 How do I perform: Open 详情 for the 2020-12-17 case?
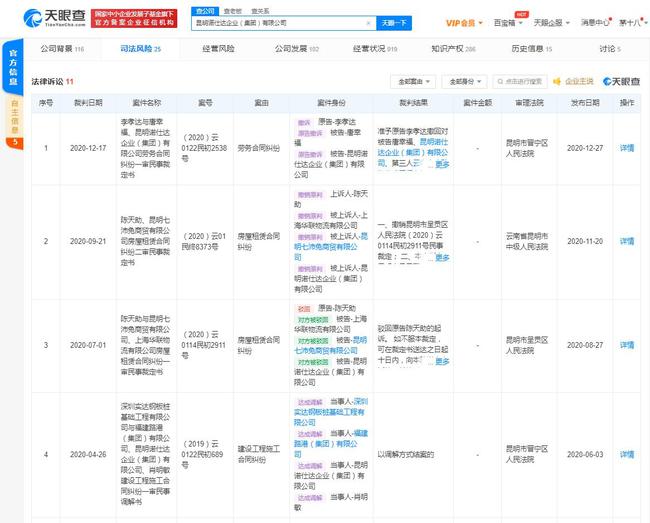[627, 148]
